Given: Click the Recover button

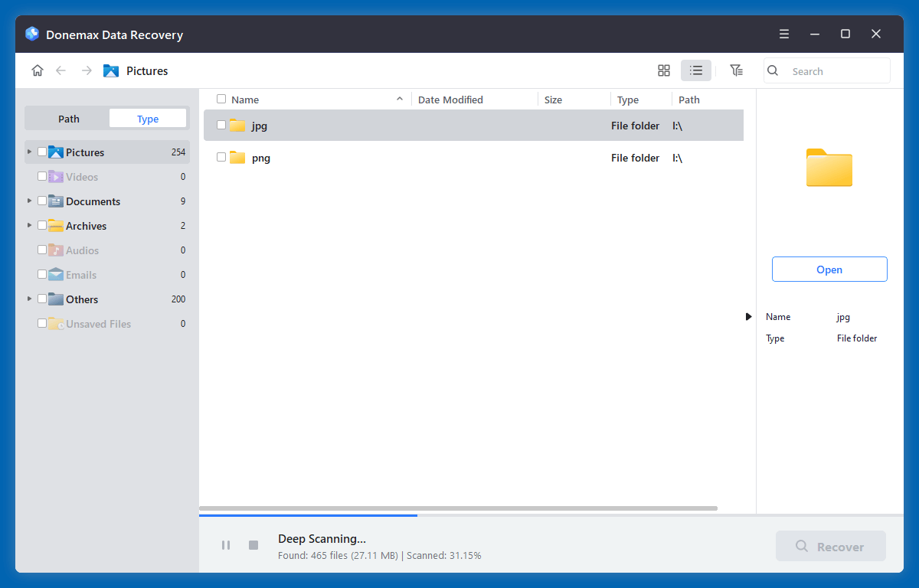Looking at the screenshot, I should point(830,546).
